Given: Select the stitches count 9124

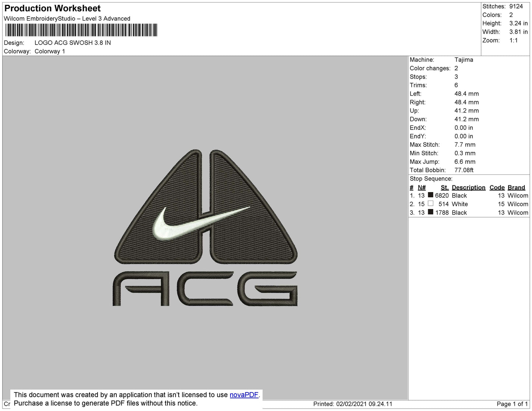Looking at the screenshot, I should [x=516, y=6].
